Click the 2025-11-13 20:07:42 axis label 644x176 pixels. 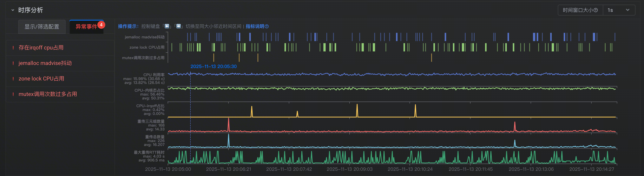289,169
